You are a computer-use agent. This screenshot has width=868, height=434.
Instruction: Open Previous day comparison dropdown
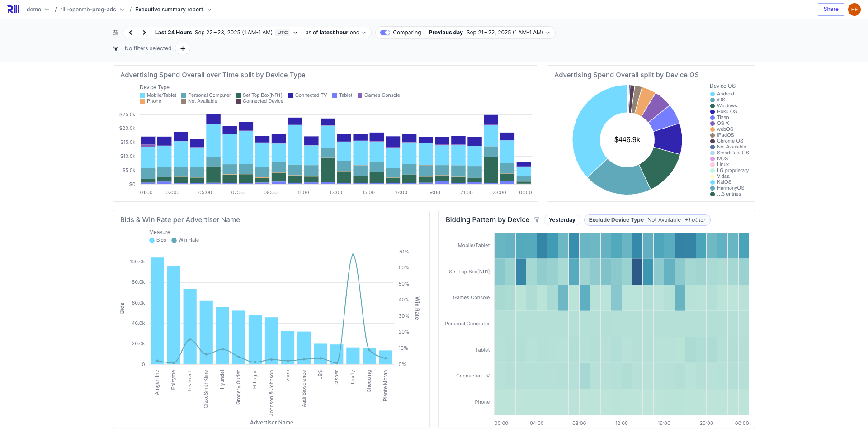[x=490, y=33]
